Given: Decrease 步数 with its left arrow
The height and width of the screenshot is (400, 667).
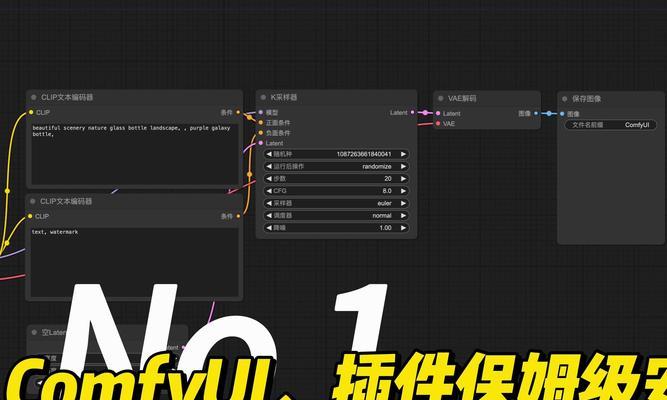Looking at the screenshot, I should [x=269, y=179].
